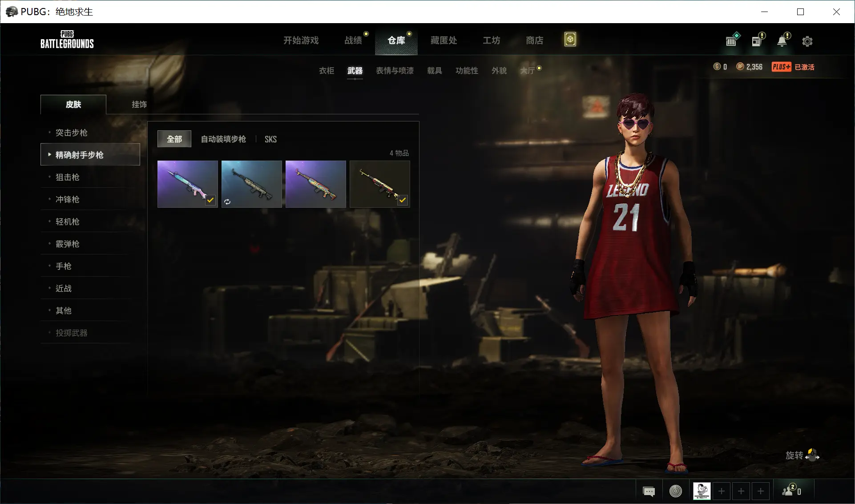Viewport: 855px width, 504px height.
Task: Invite teammate in first empty plus slot
Action: tap(722, 491)
